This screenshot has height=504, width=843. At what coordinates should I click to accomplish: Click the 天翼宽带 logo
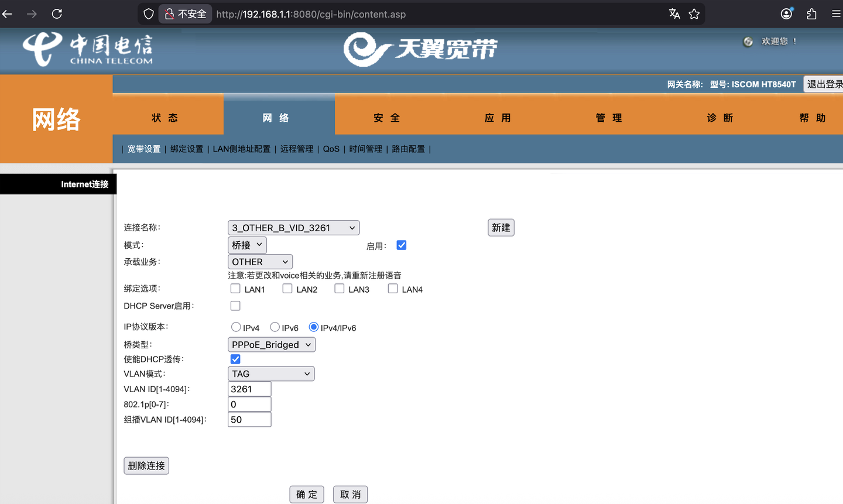point(420,49)
